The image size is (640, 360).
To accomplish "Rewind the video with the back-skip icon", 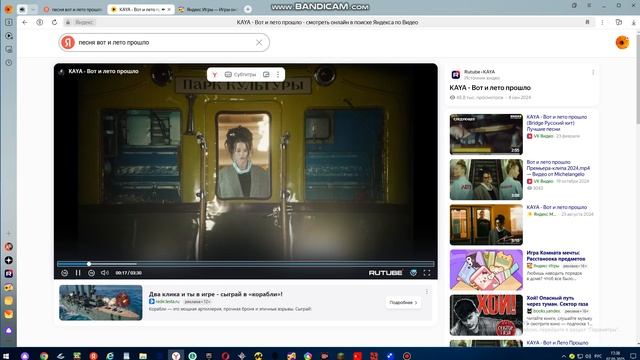I will (64, 273).
